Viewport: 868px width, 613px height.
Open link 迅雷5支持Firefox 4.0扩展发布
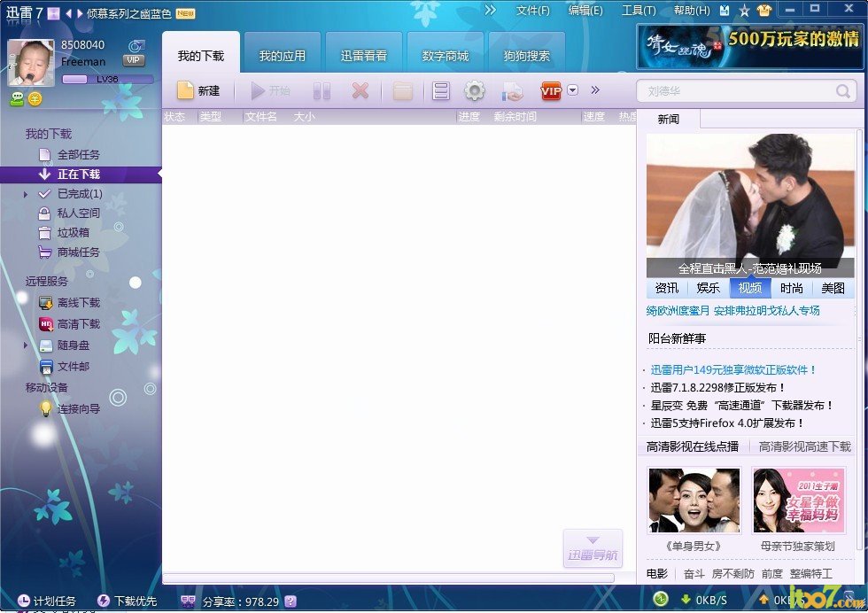pyautogui.click(x=727, y=423)
